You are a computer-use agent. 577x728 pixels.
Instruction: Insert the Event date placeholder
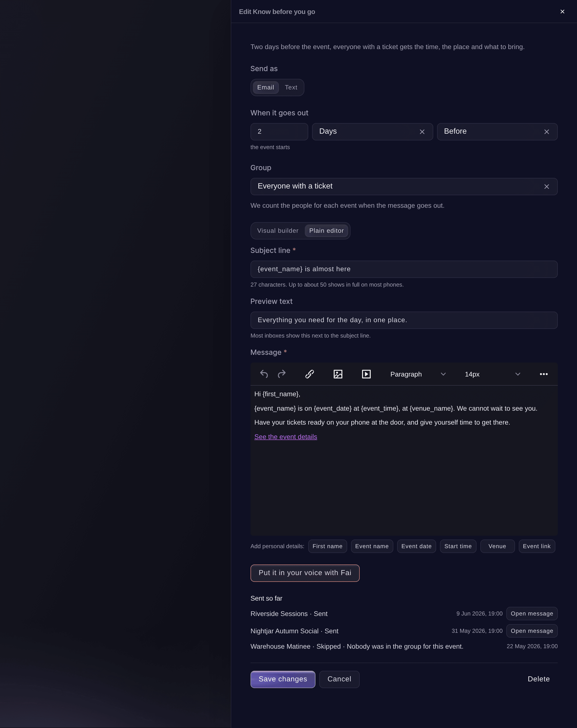[x=416, y=546]
